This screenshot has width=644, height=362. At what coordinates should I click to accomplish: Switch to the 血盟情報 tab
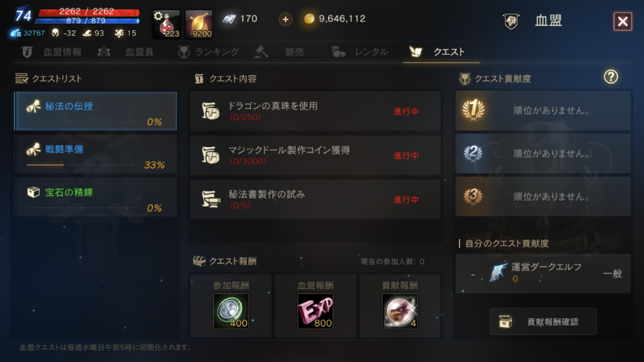[52, 52]
